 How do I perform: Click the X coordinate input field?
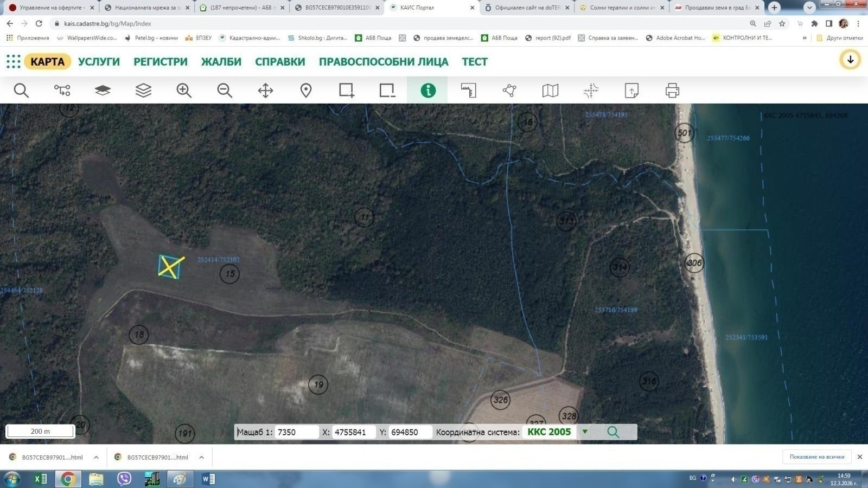(353, 432)
